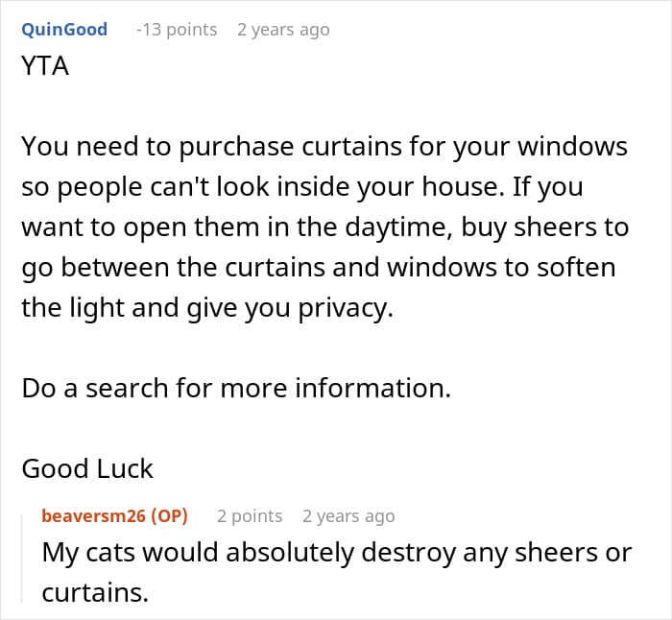Click the 2 points score on reply
Screen dimensions: 672x620
tap(250, 516)
